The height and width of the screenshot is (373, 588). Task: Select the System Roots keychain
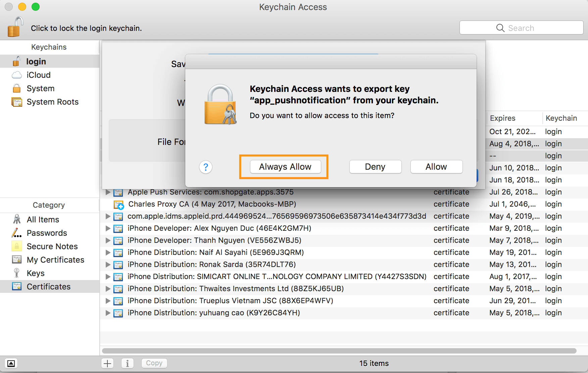(x=50, y=102)
